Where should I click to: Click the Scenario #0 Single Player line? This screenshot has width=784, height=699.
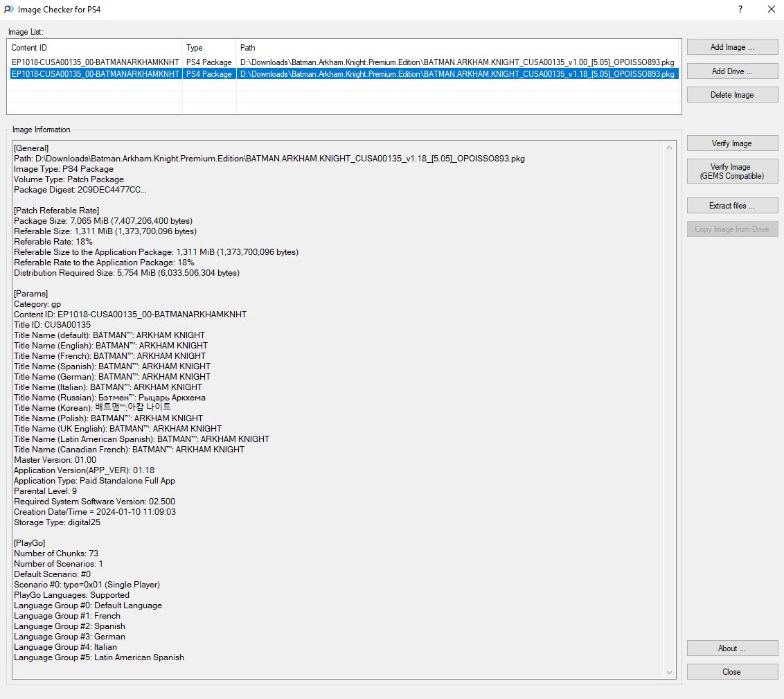pyautogui.click(x=87, y=585)
